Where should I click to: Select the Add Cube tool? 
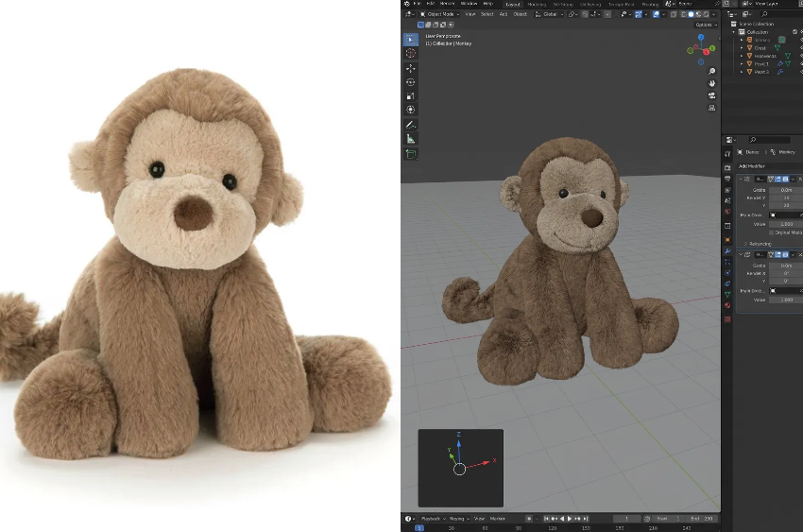point(411,153)
